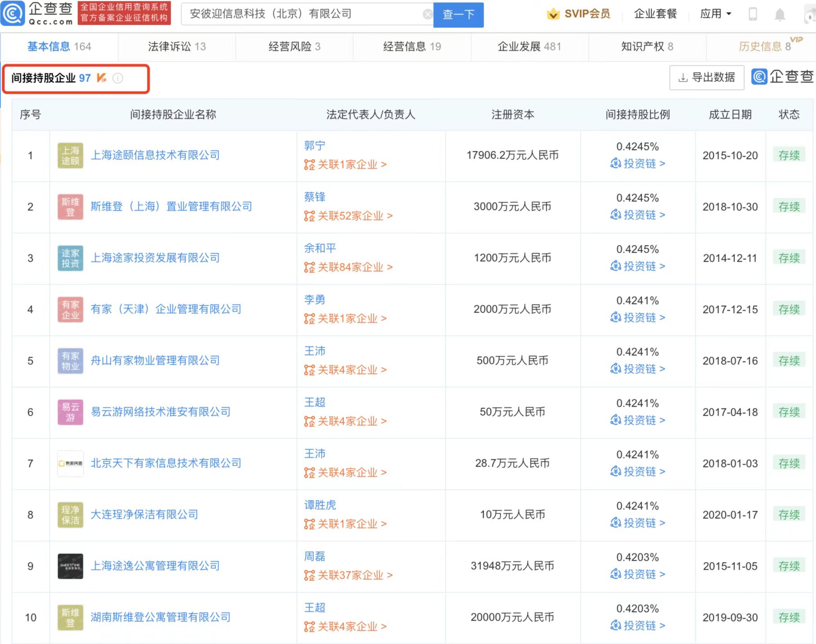Open 历史信息 VIP tab
This screenshot has width=816, height=644.
(x=765, y=46)
